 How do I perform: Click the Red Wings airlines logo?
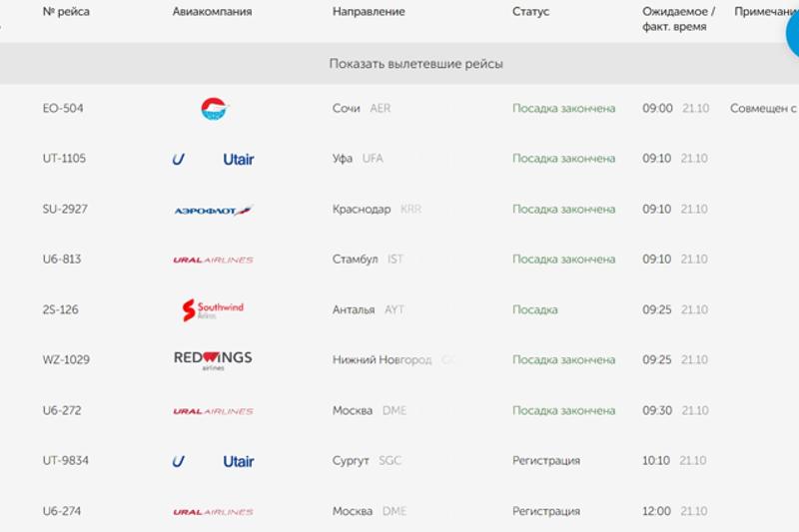point(213,360)
